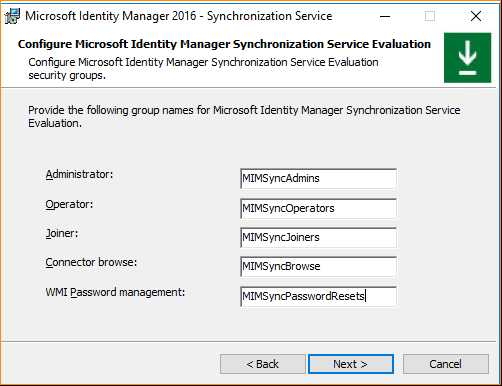Cancel the Synchronization Service installation

click(446, 364)
